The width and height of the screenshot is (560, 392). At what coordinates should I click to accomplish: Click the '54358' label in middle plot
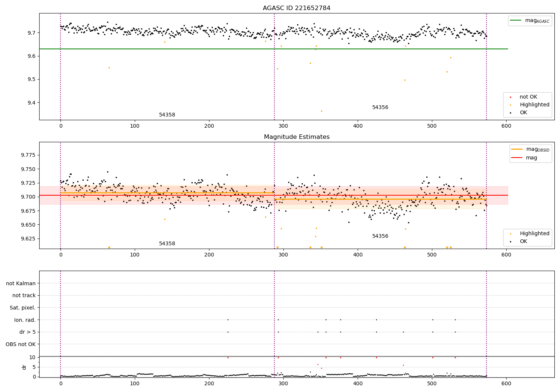(167, 244)
